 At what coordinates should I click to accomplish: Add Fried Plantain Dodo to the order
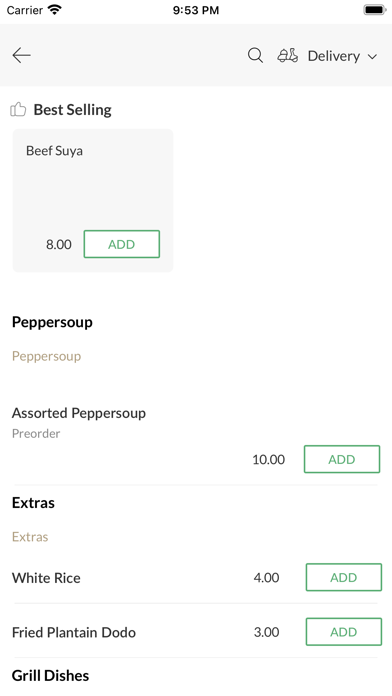pyautogui.click(x=344, y=632)
